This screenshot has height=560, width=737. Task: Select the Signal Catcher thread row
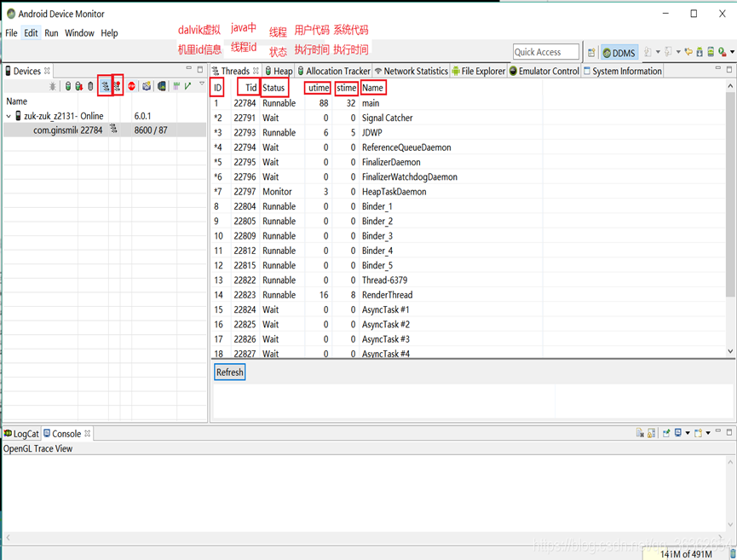469,118
